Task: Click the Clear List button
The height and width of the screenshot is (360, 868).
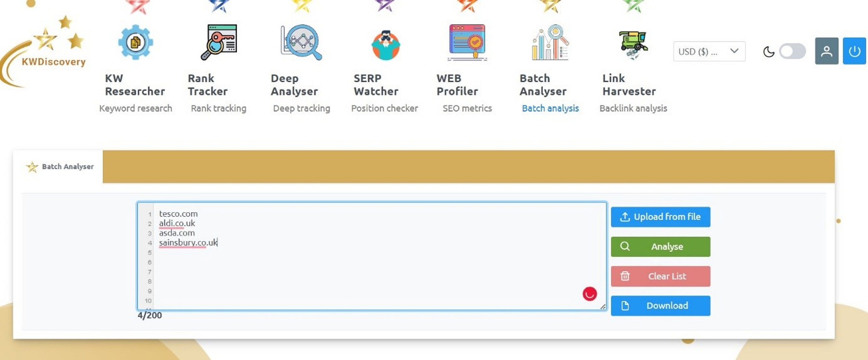Action: [x=660, y=276]
